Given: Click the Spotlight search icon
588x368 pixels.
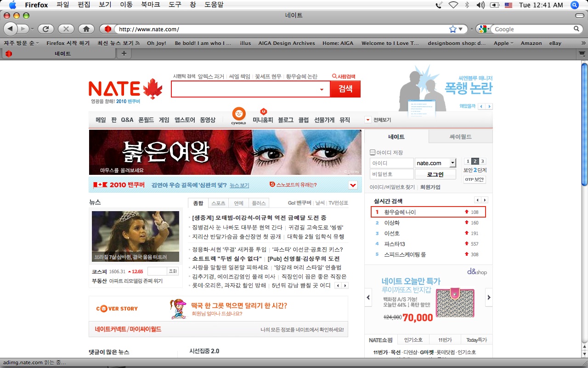Looking at the screenshot, I should [574, 5].
